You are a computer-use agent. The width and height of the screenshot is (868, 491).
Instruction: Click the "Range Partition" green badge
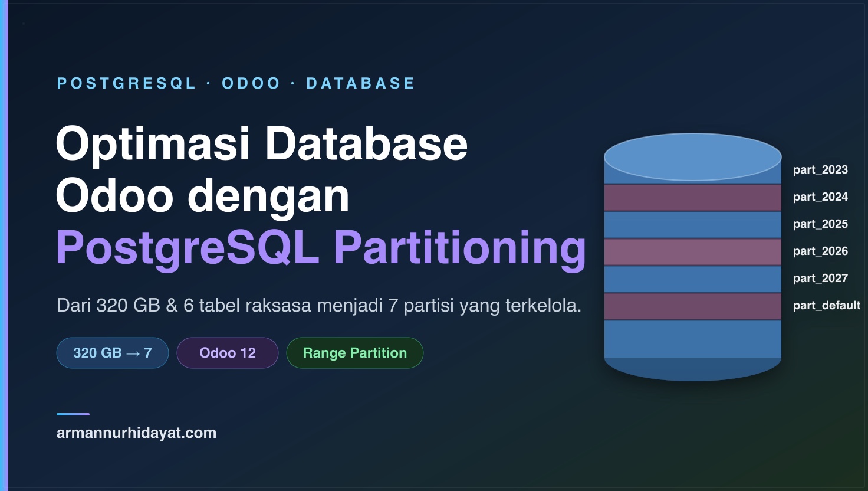355,353
